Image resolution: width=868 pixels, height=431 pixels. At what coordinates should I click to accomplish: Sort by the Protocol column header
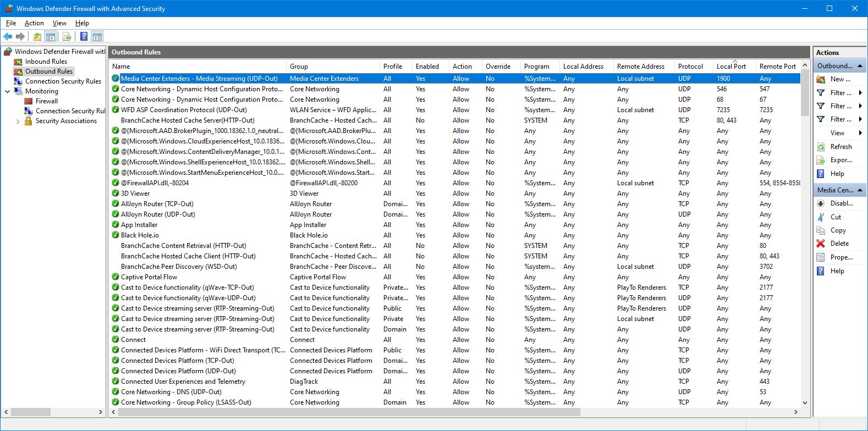693,67
